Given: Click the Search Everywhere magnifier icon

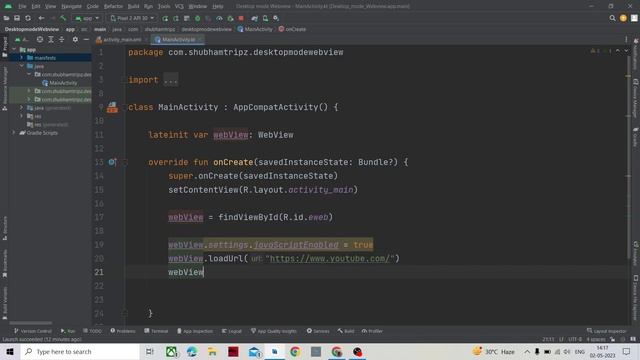Looking at the screenshot, I should pyautogui.click(x=612, y=18).
